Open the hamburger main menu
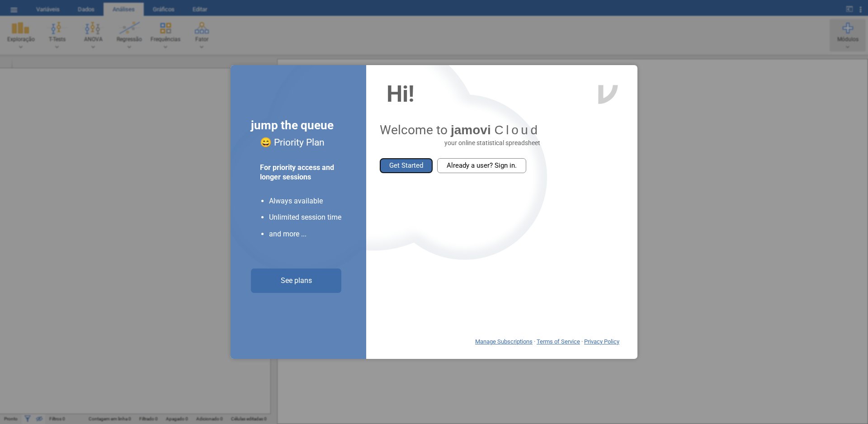 pos(14,9)
